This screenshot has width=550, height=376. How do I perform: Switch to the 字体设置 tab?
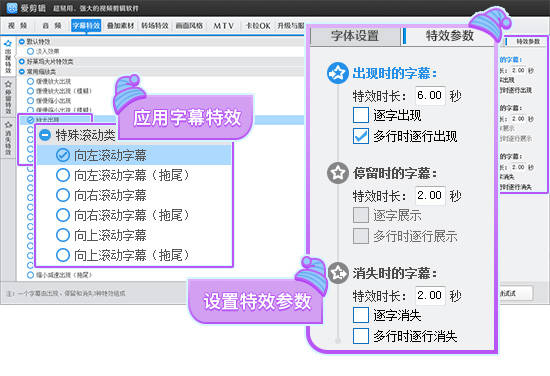(355, 36)
